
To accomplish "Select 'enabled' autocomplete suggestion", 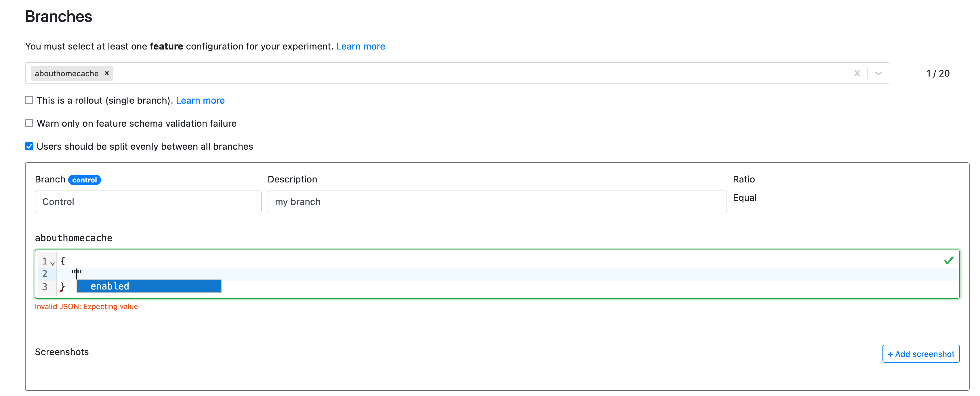I will click(149, 286).
